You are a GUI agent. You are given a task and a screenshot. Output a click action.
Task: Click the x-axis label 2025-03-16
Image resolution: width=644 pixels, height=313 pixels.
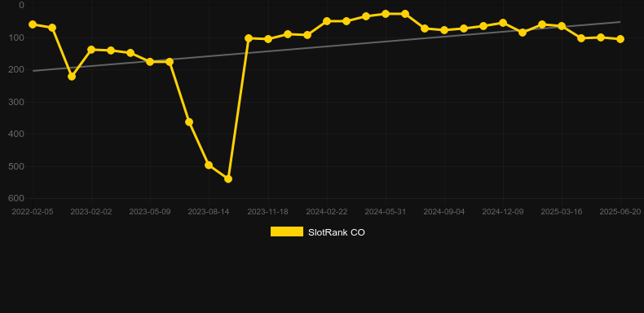click(x=562, y=212)
